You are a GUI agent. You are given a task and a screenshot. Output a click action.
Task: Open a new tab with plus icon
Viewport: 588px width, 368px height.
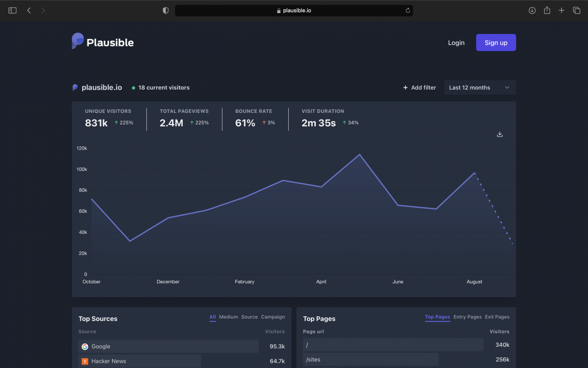click(x=561, y=10)
